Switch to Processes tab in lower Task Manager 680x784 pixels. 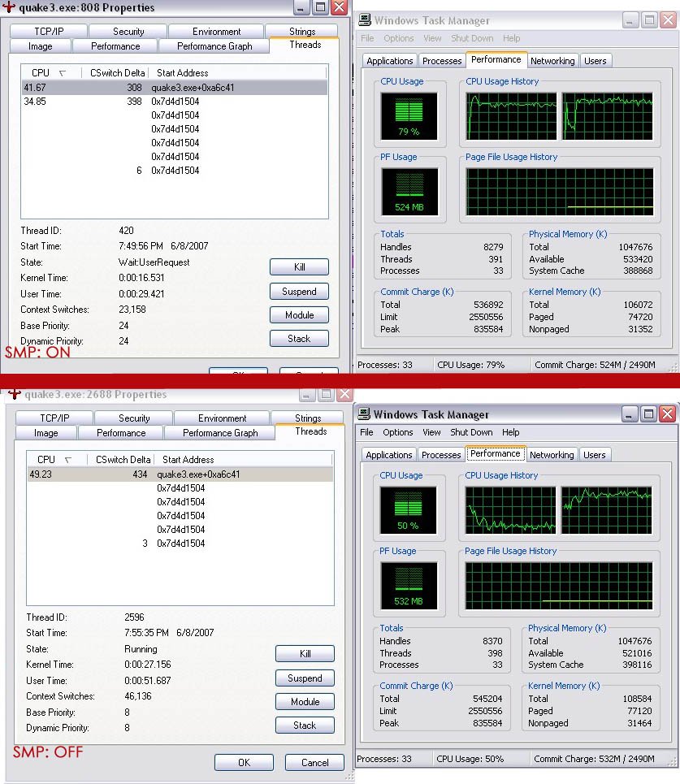pyautogui.click(x=441, y=454)
